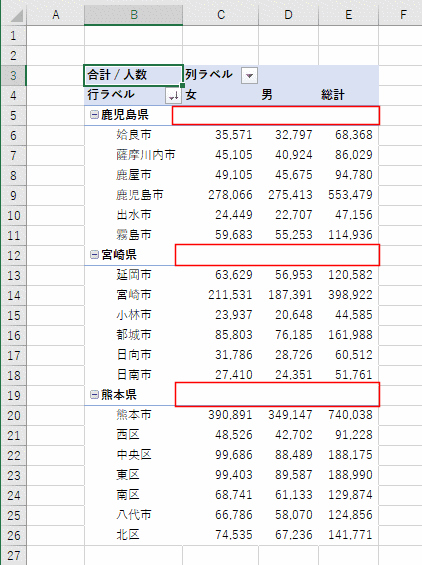Select column E header
422x565 pixels.
click(348, 15)
